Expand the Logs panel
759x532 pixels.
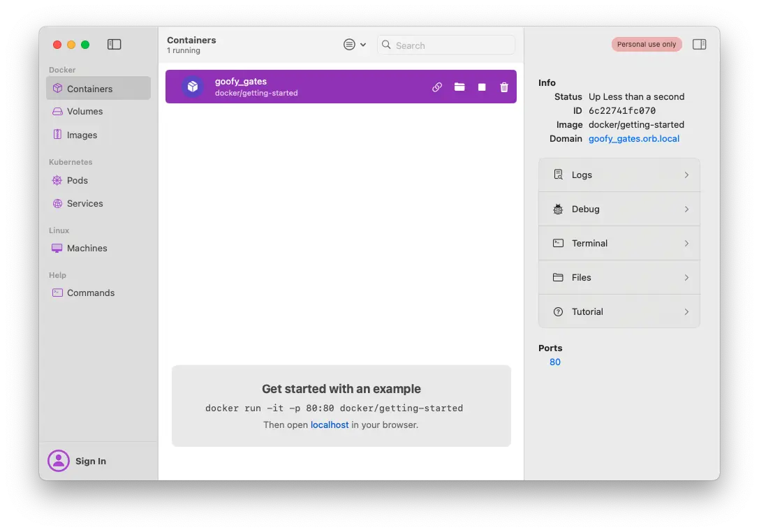click(x=619, y=174)
